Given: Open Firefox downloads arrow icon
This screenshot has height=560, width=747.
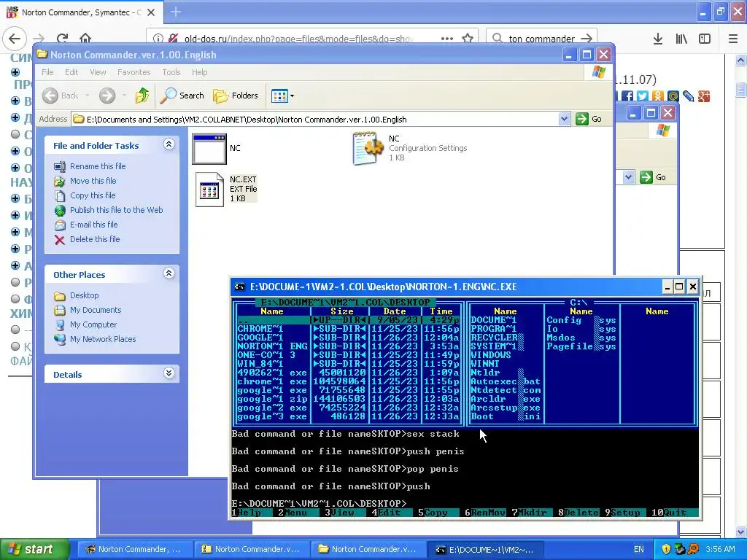Looking at the screenshot, I should click(658, 39).
